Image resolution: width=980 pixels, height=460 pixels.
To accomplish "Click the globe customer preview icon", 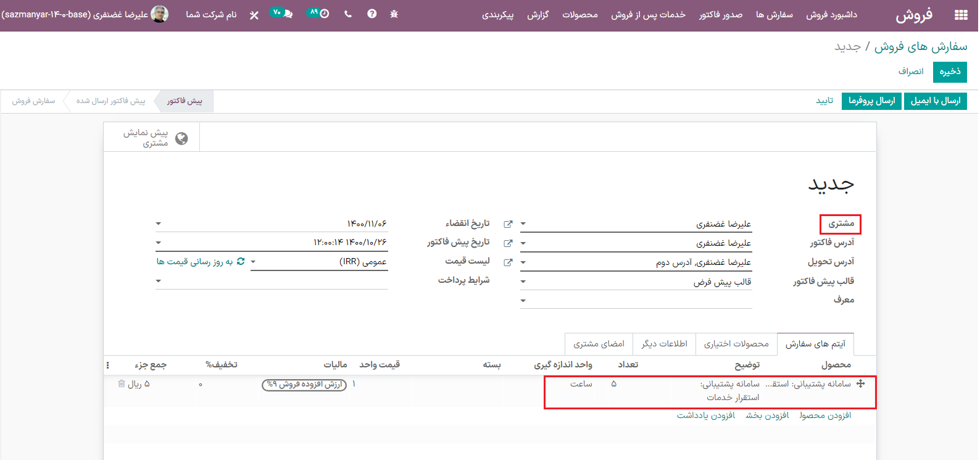I will pos(181,138).
